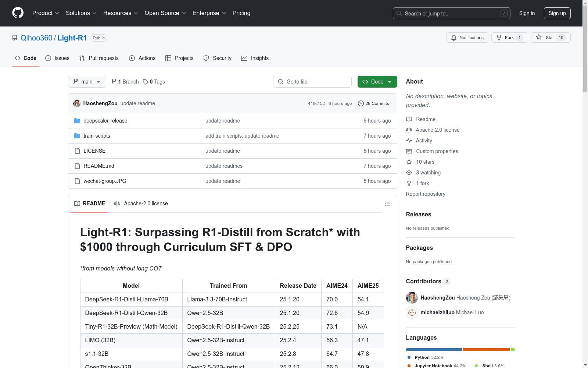Click the repository book icon beside Qihoo360
The image size is (588, 368).
click(x=15, y=38)
